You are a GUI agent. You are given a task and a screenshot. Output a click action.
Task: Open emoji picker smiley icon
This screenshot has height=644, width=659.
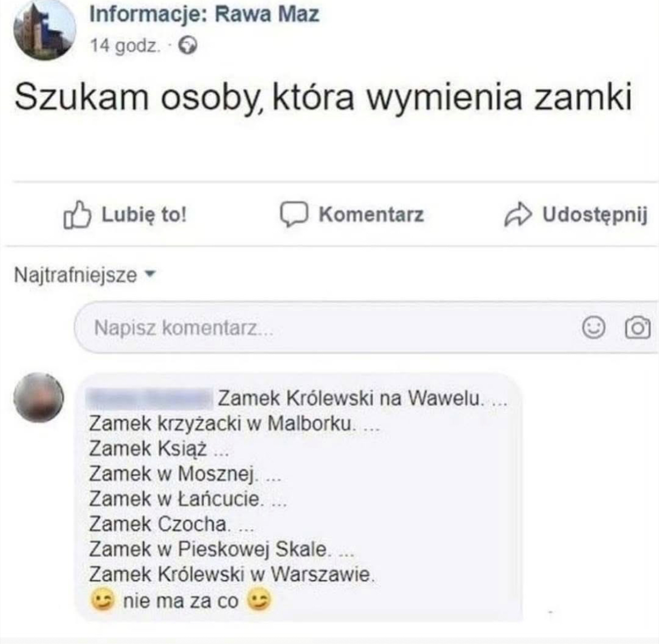tap(594, 327)
